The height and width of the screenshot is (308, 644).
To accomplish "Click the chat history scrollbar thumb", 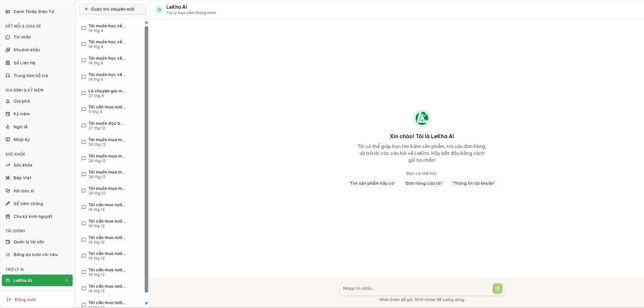I will click(146, 159).
